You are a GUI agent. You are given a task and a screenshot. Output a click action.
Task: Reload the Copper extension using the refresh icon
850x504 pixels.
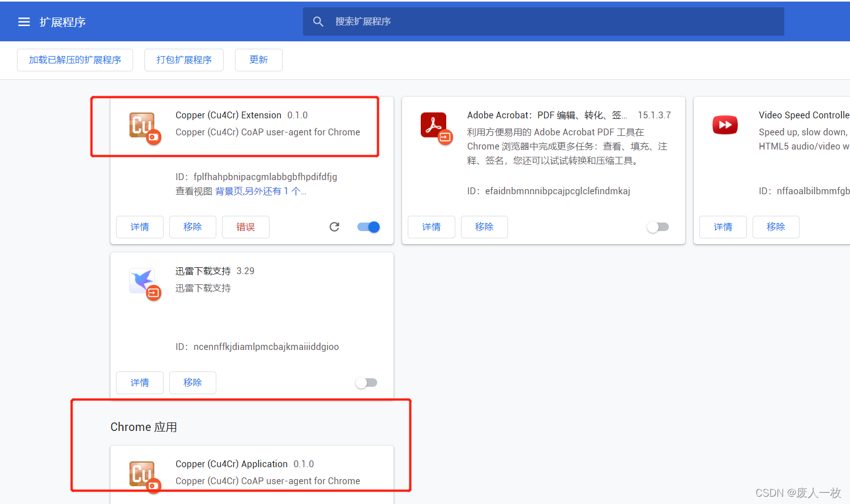click(334, 227)
